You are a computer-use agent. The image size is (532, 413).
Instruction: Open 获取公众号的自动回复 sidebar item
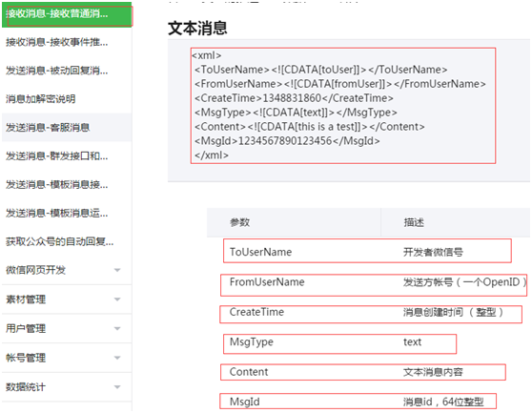(67, 241)
